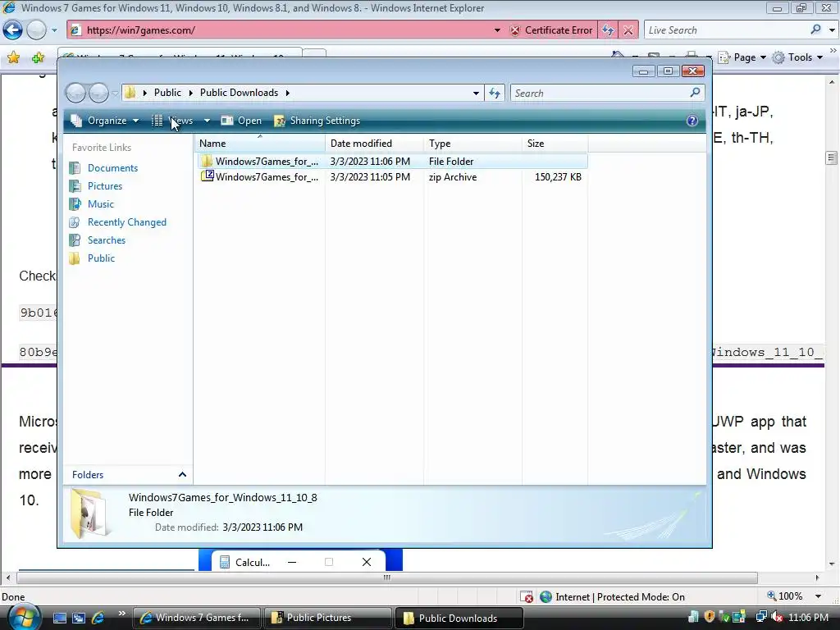Click the Views toolbar button

click(173, 121)
